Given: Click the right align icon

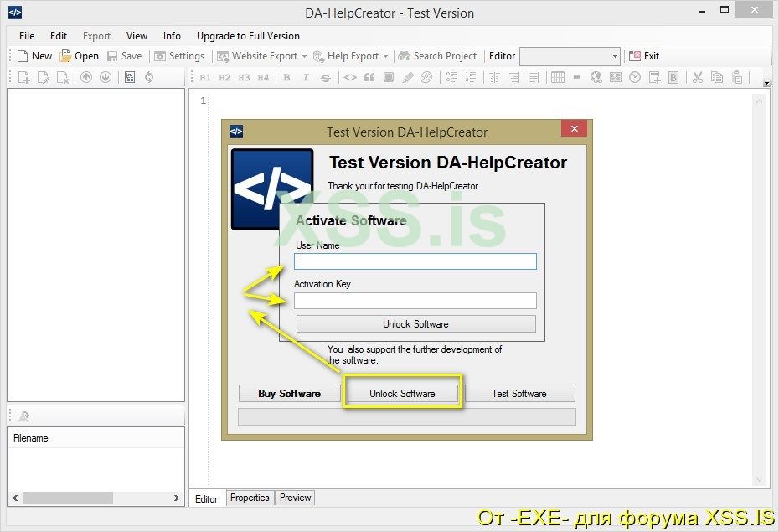Looking at the screenshot, I should (x=514, y=77).
